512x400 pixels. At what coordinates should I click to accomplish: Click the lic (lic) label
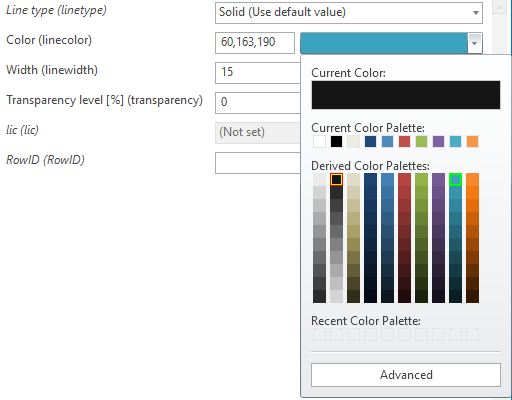point(22,130)
